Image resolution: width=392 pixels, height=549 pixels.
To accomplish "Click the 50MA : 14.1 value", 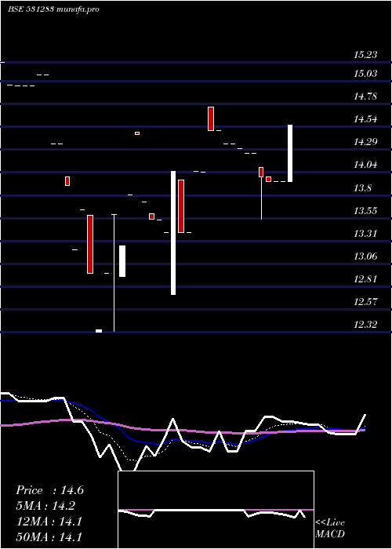I will click(x=49, y=536).
